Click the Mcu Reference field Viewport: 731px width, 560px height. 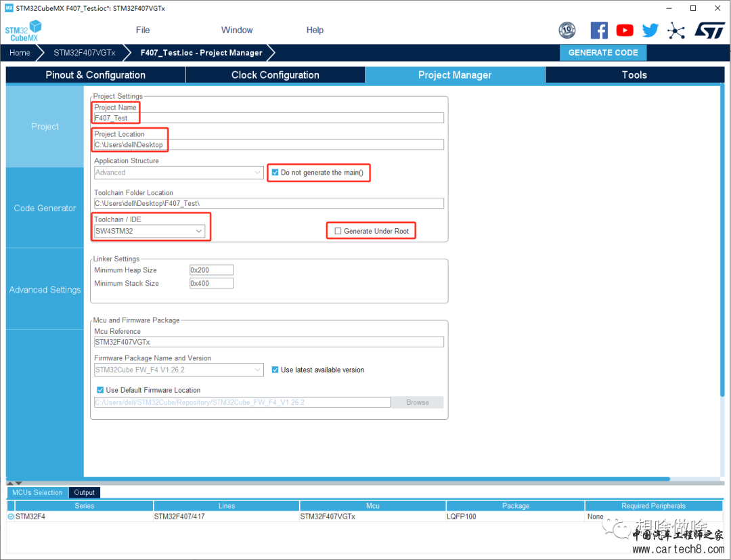pyautogui.click(x=269, y=342)
